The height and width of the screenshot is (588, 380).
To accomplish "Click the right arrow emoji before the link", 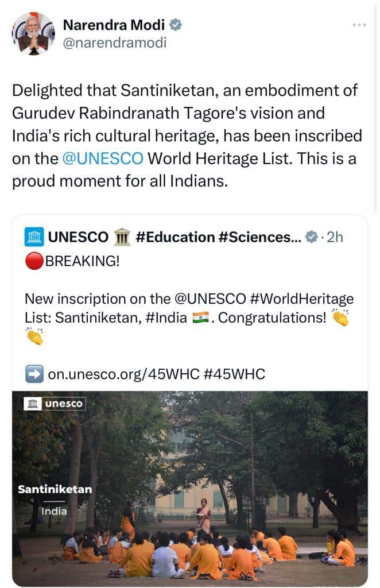I will click(x=34, y=374).
